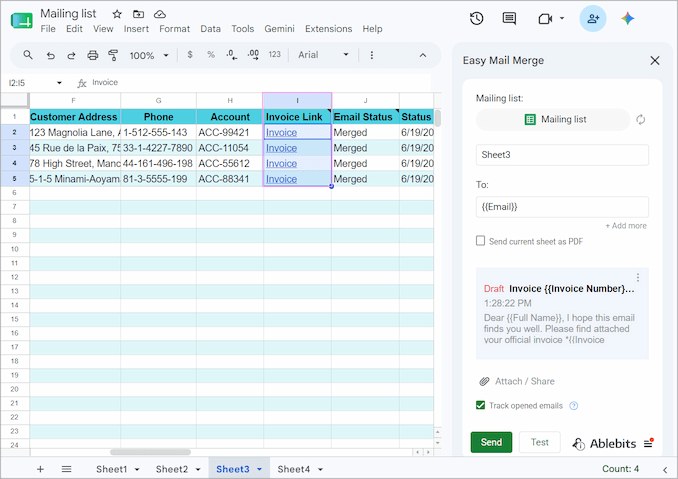Start a video meeting icon
The height and width of the screenshot is (479, 678).
tap(545, 19)
